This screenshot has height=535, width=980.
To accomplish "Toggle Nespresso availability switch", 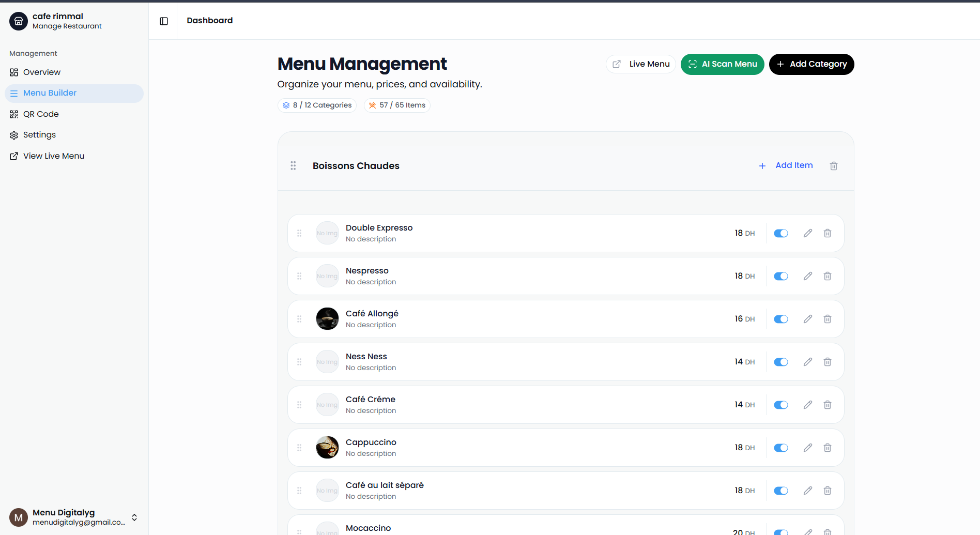I will tap(781, 276).
